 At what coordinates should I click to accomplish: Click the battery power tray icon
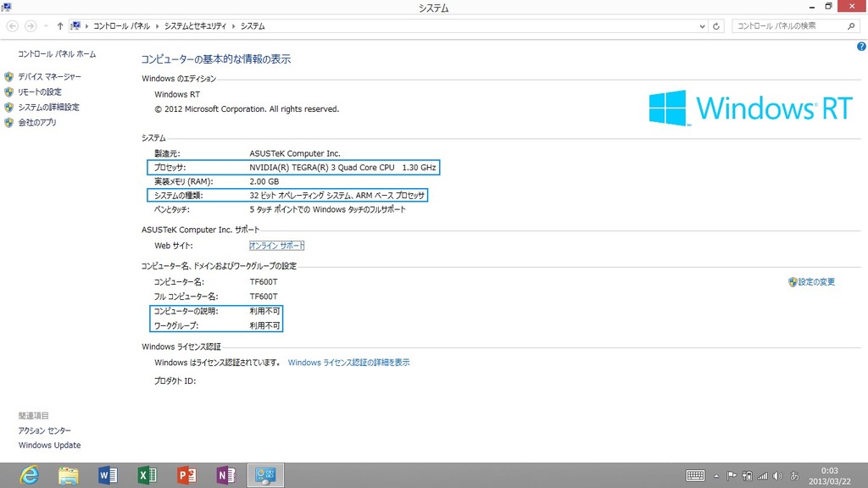[748, 476]
